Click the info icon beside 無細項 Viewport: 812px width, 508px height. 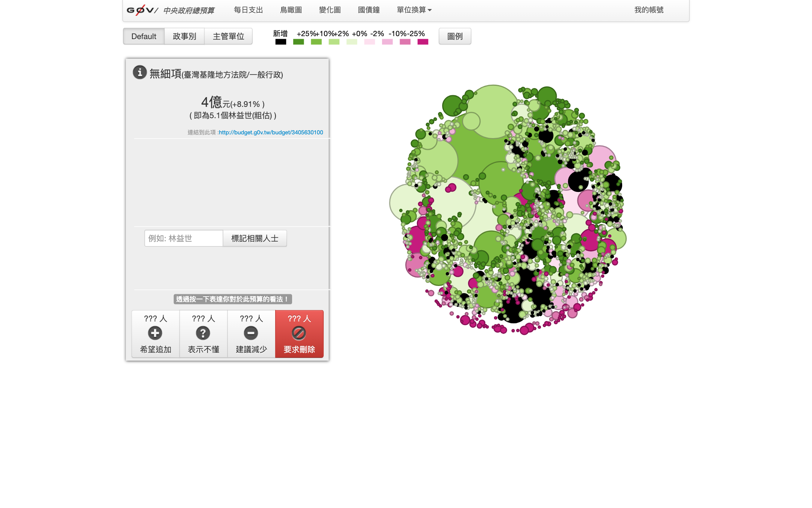[x=139, y=72]
